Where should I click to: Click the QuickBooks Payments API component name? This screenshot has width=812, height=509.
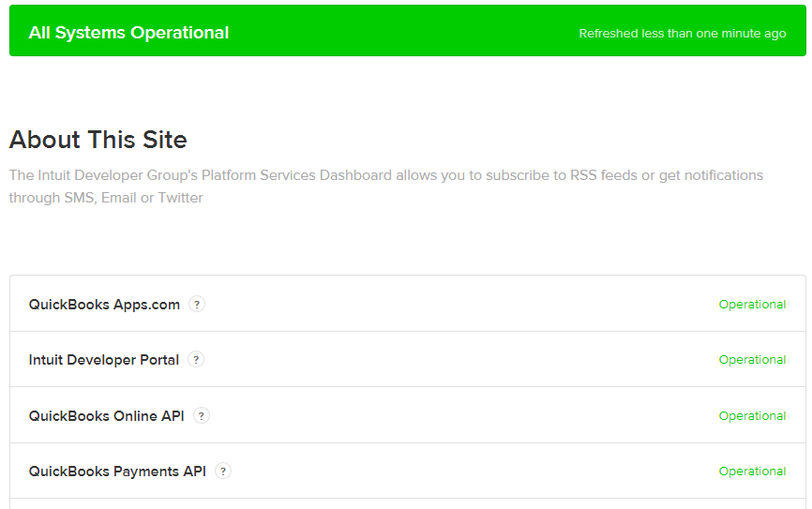(117, 472)
